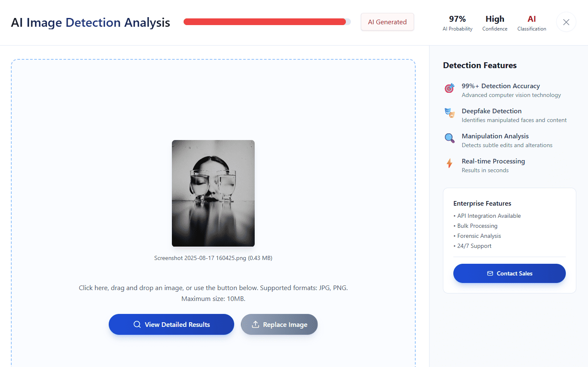Screen dimensions: 588x367
Task: Click the API Integration Available item
Action: [x=487, y=216]
